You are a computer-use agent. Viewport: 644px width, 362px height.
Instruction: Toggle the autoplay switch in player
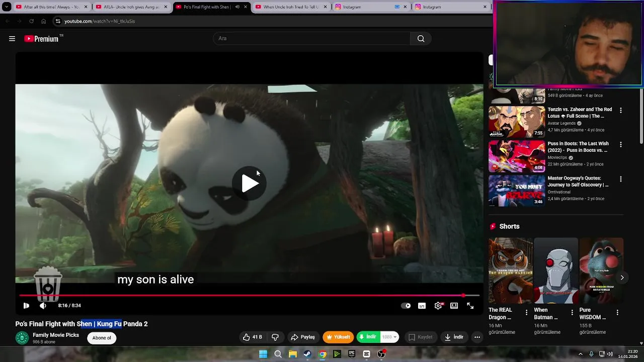406,306
